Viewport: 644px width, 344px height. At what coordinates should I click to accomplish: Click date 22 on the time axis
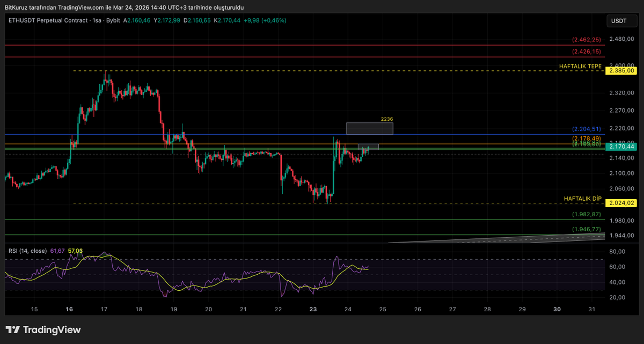click(279, 310)
